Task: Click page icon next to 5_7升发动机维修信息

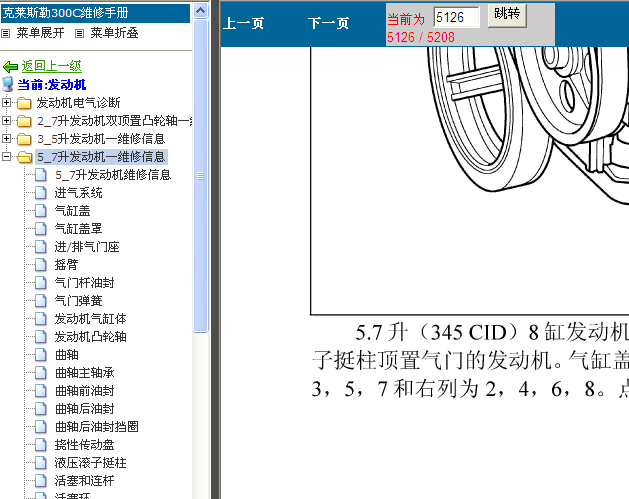Action: tap(41, 175)
